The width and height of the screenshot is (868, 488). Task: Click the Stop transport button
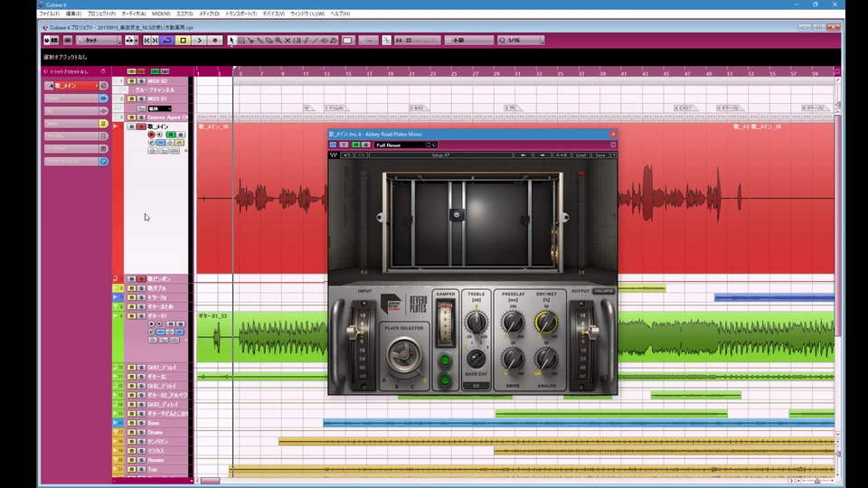tap(184, 41)
